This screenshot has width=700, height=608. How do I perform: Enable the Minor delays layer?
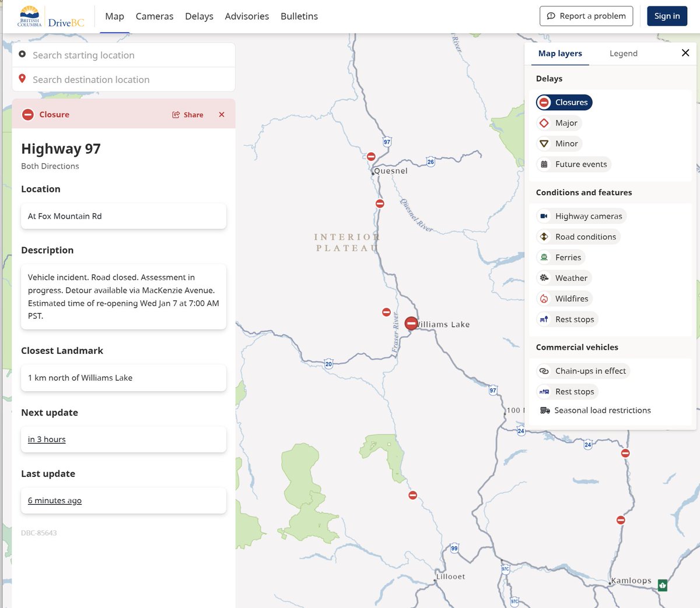tap(559, 143)
